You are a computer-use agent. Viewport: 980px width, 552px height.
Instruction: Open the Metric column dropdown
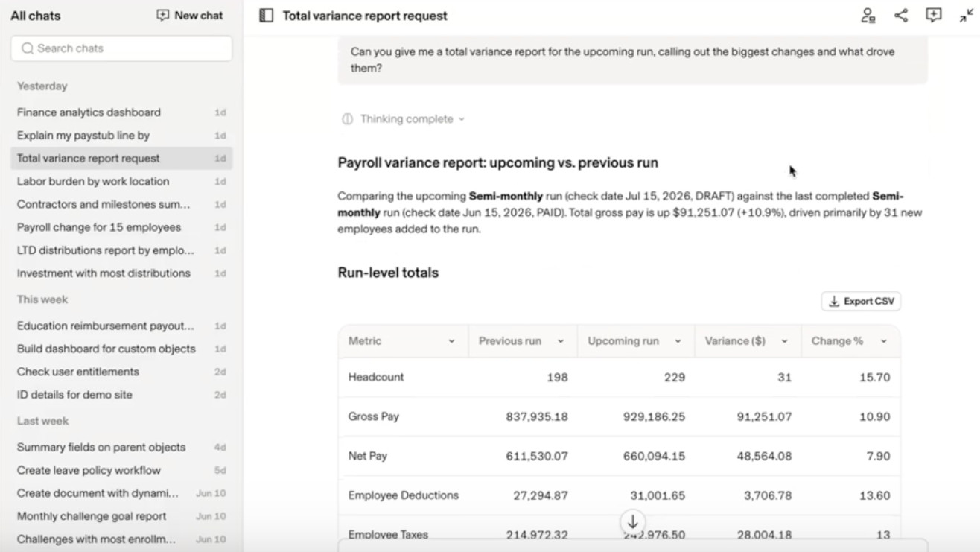click(451, 341)
